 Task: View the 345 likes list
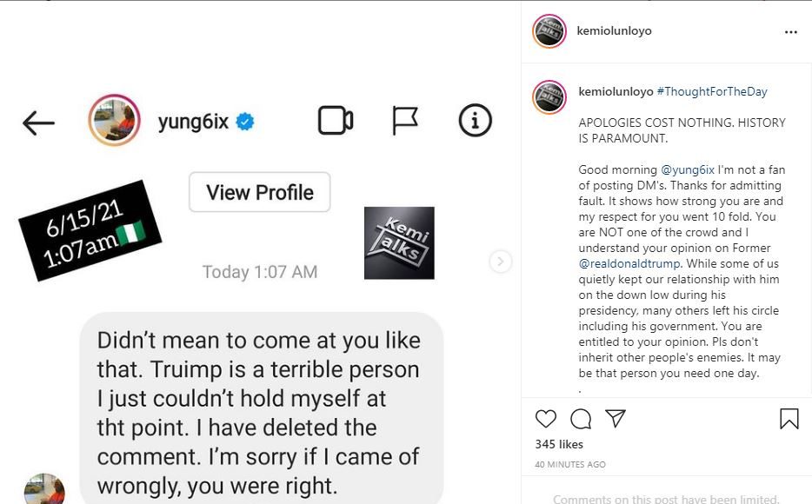(x=558, y=444)
